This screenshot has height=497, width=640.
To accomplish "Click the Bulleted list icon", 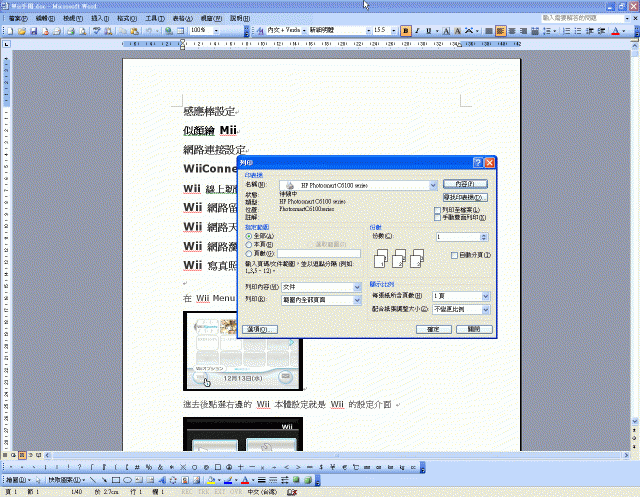I will (578, 31).
